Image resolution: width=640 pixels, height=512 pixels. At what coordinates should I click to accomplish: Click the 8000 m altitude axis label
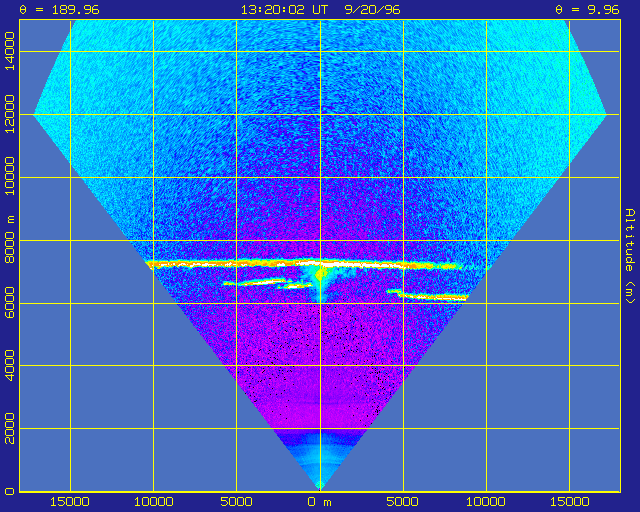point(9,240)
